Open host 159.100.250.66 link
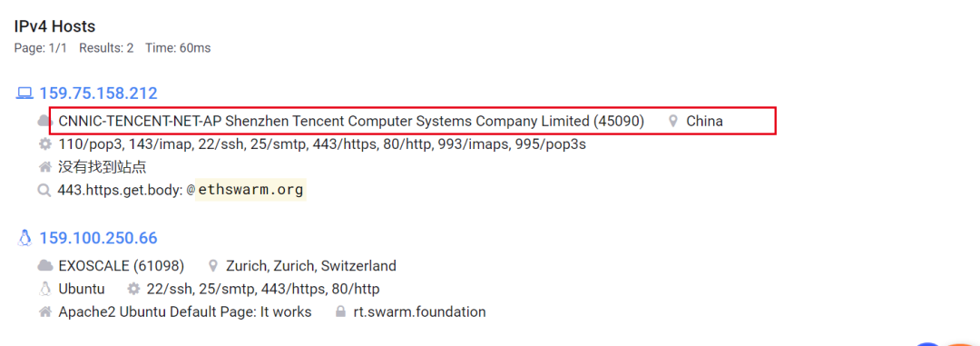The image size is (980, 346). [x=98, y=238]
